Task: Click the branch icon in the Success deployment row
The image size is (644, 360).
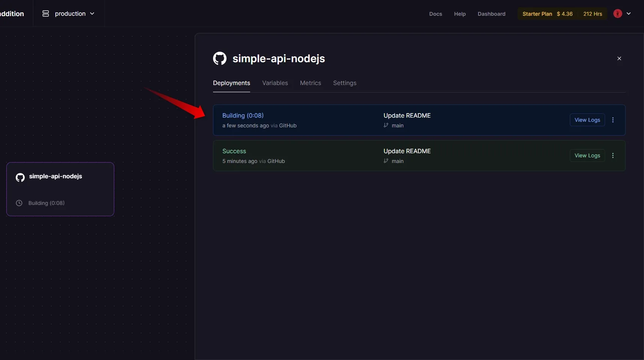Action: 386,161
